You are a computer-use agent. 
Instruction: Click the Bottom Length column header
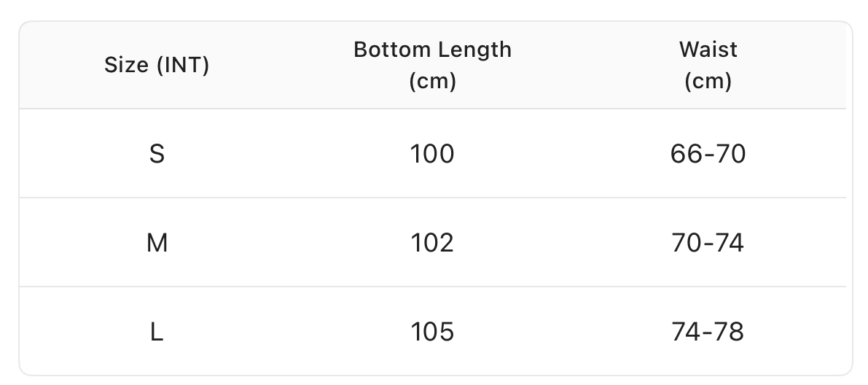point(432,50)
